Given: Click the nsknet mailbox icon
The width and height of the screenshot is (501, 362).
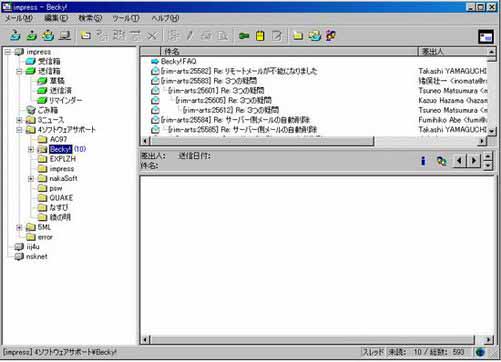Looking at the screenshot, I should coord(19,256).
